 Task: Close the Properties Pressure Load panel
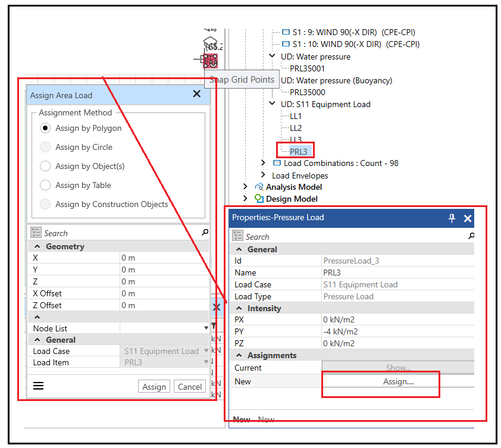tap(468, 218)
